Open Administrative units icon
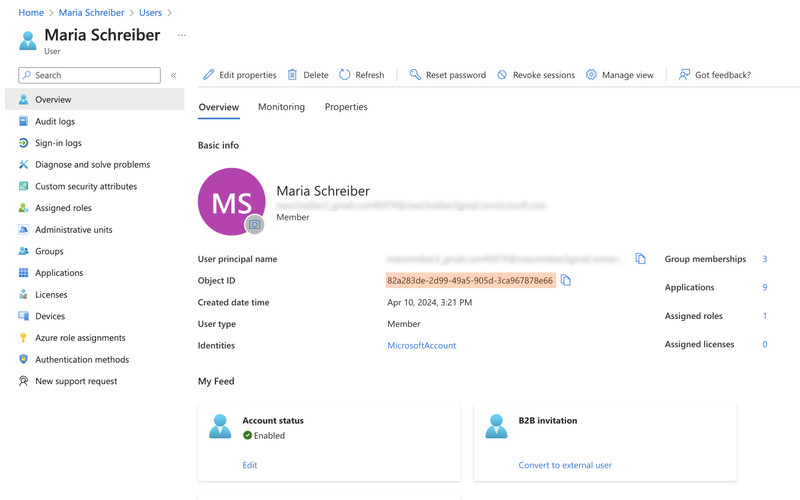800x500 pixels. tap(23, 230)
